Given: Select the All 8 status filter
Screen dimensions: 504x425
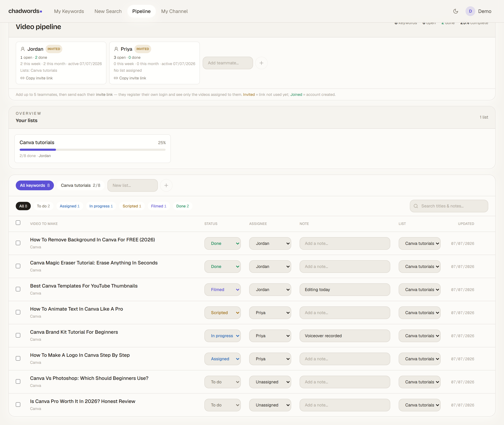Looking at the screenshot, I should pyautogui.click(x=23, y=206).
